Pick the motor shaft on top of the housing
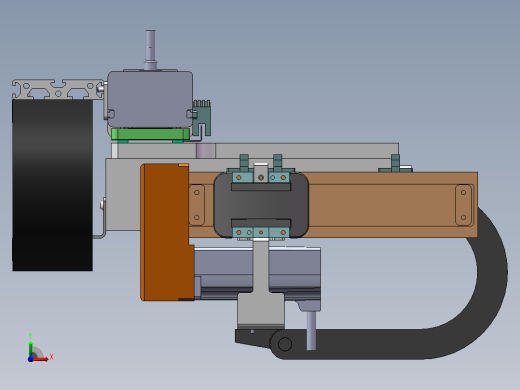The image size is (520, 390). (x=150, y=49)
